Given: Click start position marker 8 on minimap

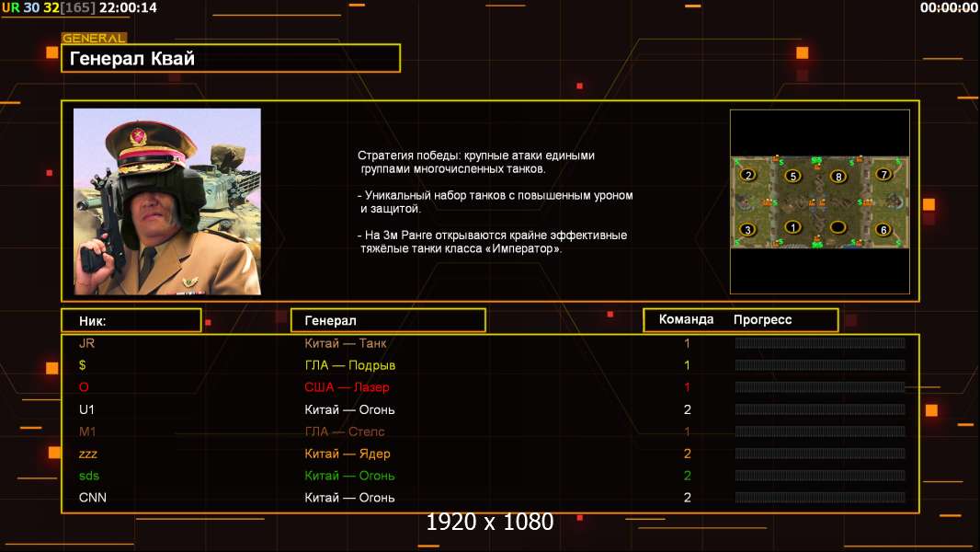Looking at the screenshot, I should pos(838,177).
